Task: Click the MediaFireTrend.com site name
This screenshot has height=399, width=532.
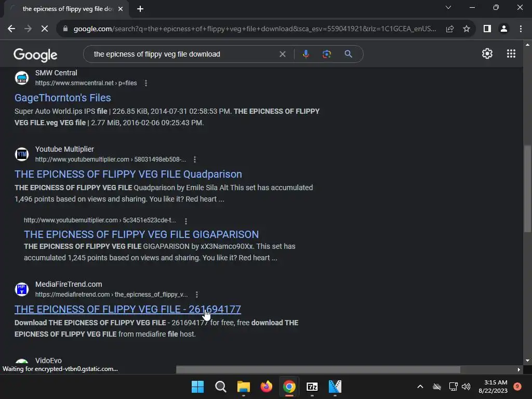Action: pyautogui.click(x=69, y=284)
